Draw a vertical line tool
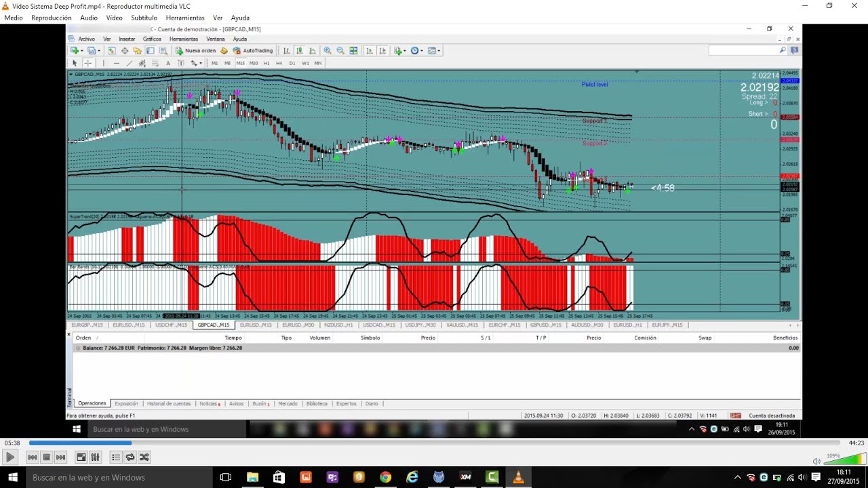Screen dimensions: 868x488 (x=104, y=63)
